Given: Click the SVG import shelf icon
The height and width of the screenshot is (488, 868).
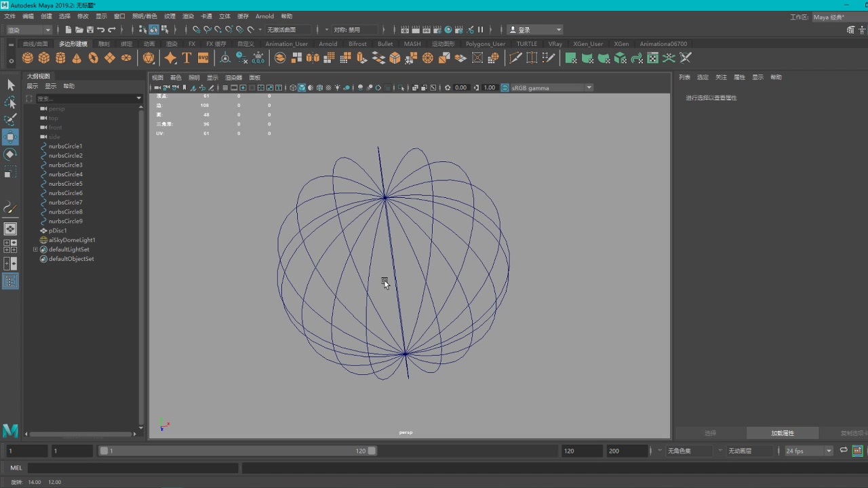Looking at the screenshot, I should (x=203, y=58).
